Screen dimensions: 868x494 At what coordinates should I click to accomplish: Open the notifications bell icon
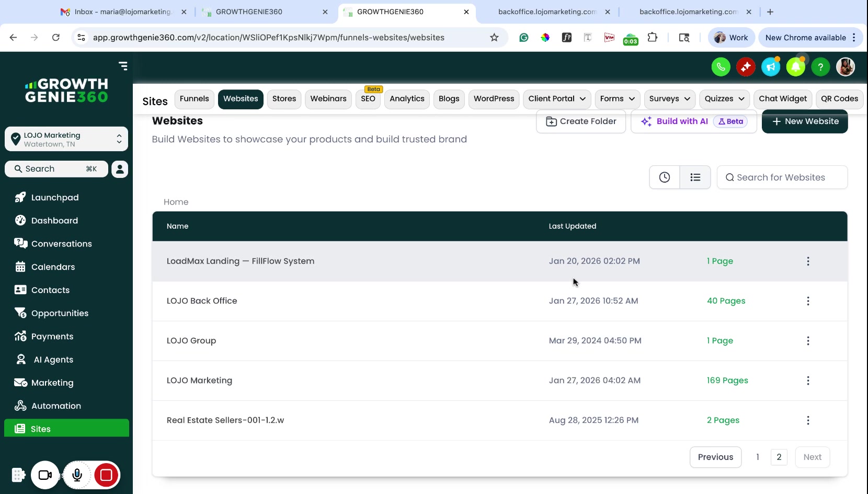(795, 67)
